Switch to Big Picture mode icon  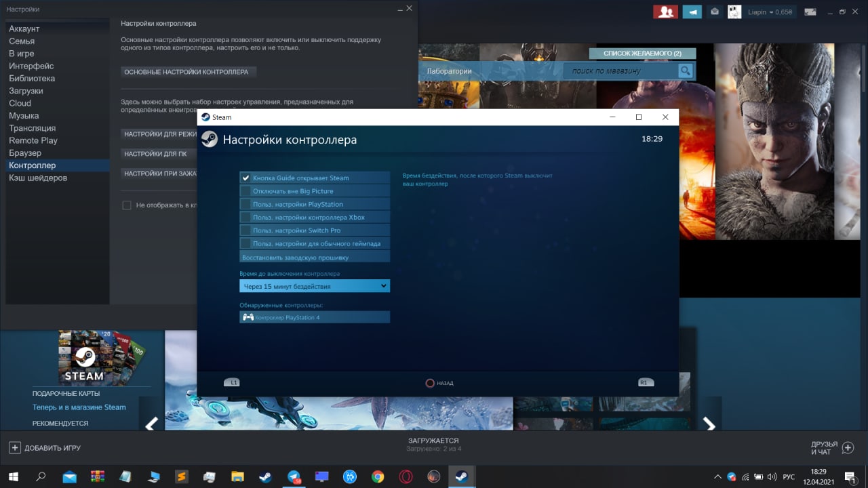pyautogui.click(x=810, y=12)
